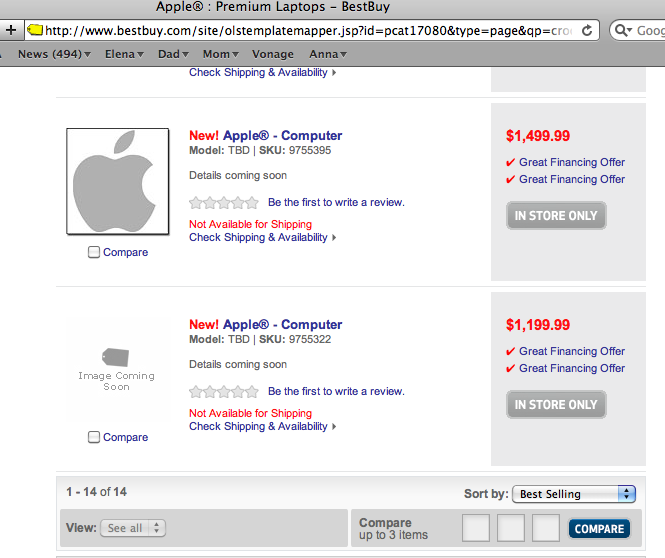Click the Apple logo product thumbnail
Viewport: 665px width, 558px height.
(117, 181)
